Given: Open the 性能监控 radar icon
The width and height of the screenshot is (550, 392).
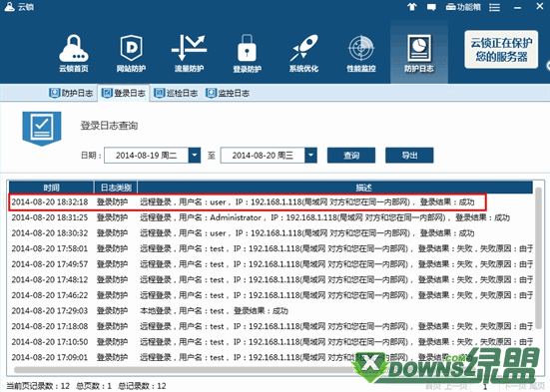Looking at the screenshot, I should click(x=361, y=53).
